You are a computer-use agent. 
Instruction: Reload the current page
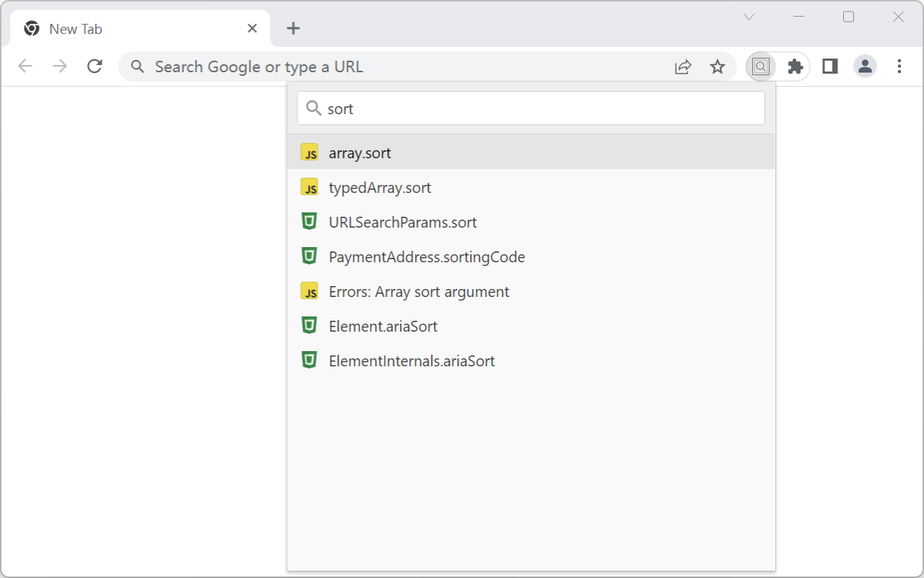coord(95,66)
